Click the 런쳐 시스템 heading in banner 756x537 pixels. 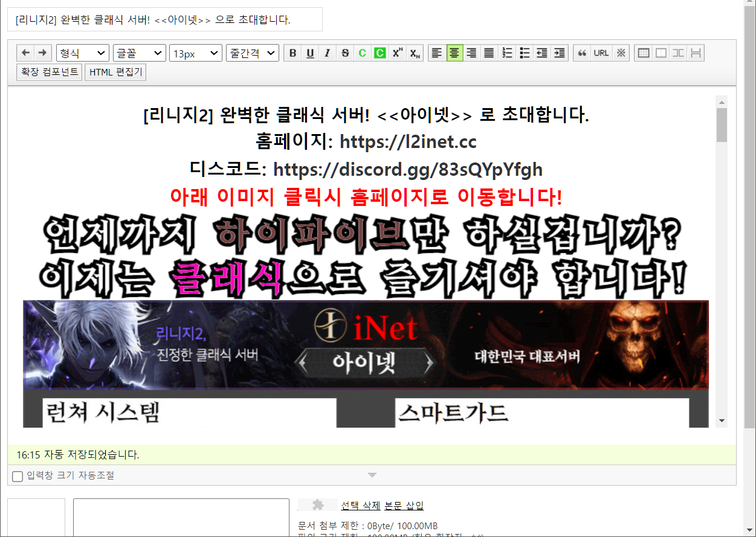pyautogui.click(x=103, y=413)
